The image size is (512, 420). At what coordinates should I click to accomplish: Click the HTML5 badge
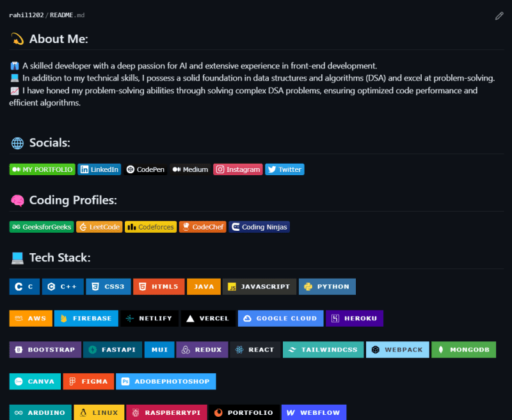(x=159, y=286)
